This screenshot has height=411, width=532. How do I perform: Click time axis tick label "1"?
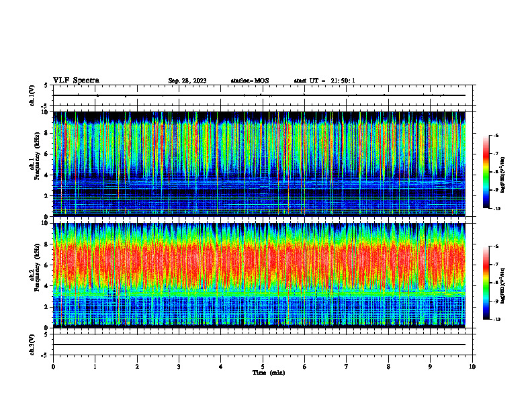point(95,367)
